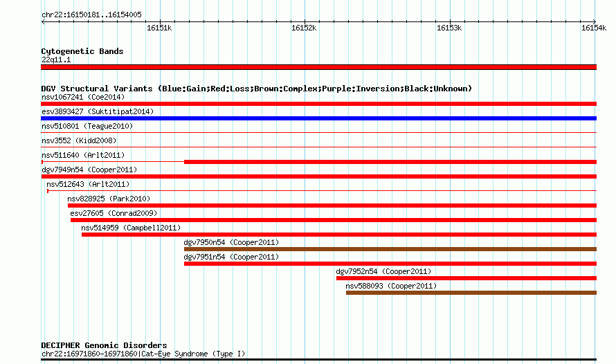This screenshot has height=364, width=616.
Task: Select the thick red nsv511640 bar
Action: click(x=390, y=162)
